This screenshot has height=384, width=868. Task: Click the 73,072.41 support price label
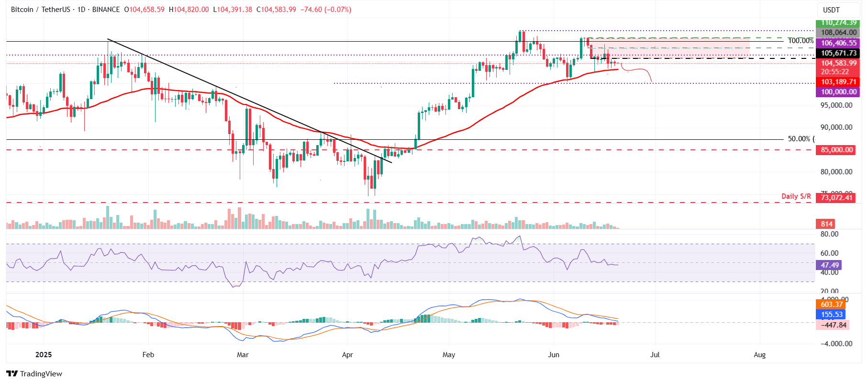(x=836, y=197)
